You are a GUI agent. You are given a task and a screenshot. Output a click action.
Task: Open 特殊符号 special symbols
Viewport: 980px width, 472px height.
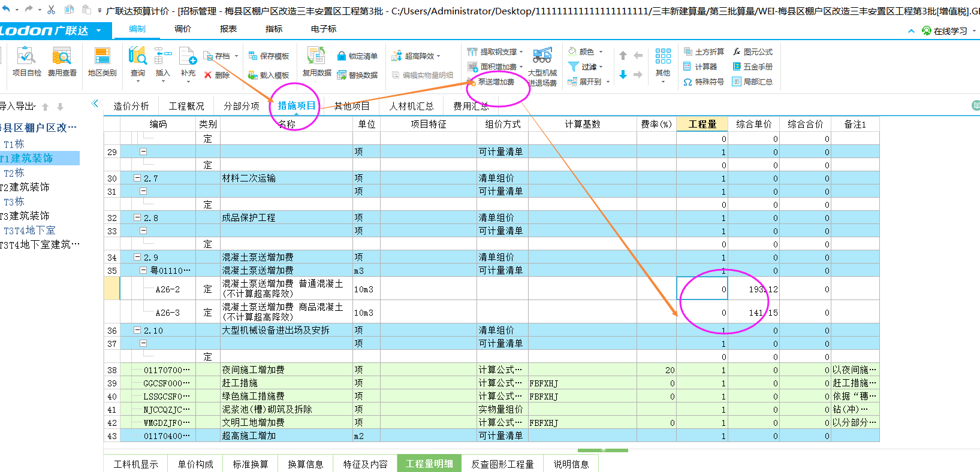click(704, 81)
